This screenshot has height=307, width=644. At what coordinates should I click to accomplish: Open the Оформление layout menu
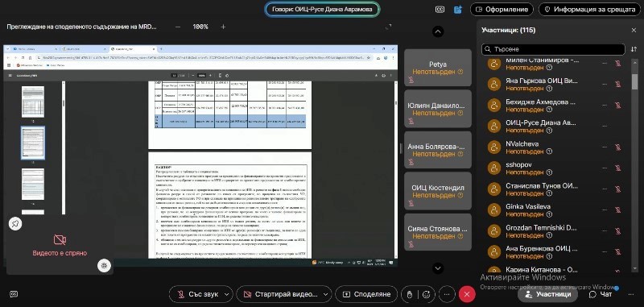pyautogui.click(x=502, y=9)
